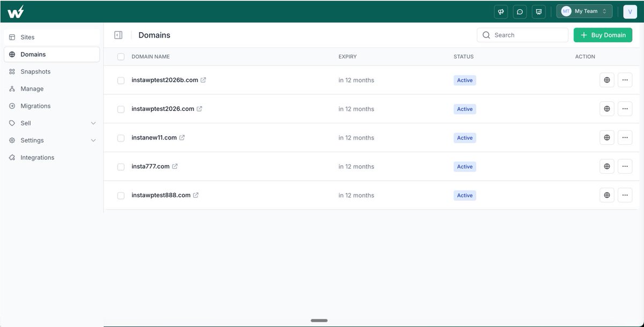The width and height of the screenshot is (644, 327).
Task: Click the Sites icon in the sidebar
Action: tap(12, 37)
